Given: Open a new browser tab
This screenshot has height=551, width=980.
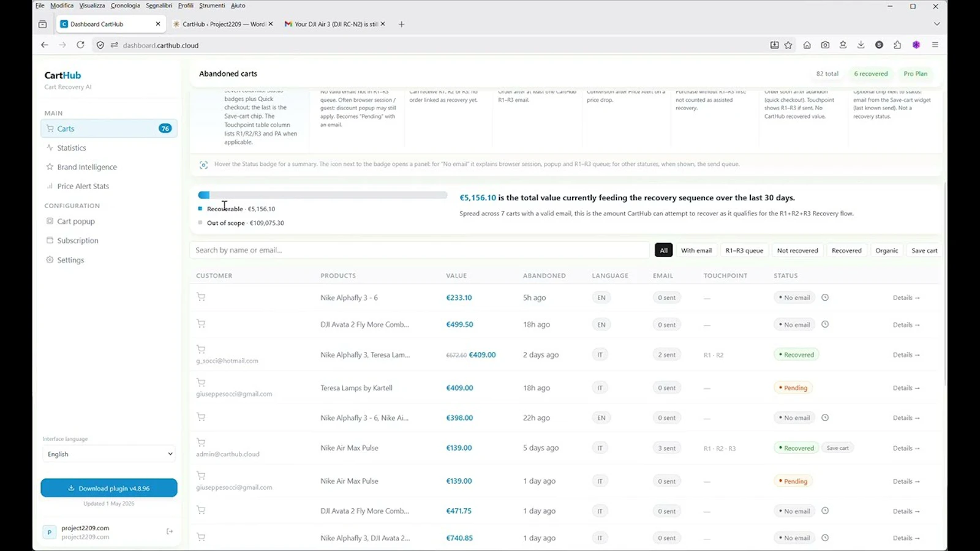Looking at the screenshot, I should [x=401, y=24].
